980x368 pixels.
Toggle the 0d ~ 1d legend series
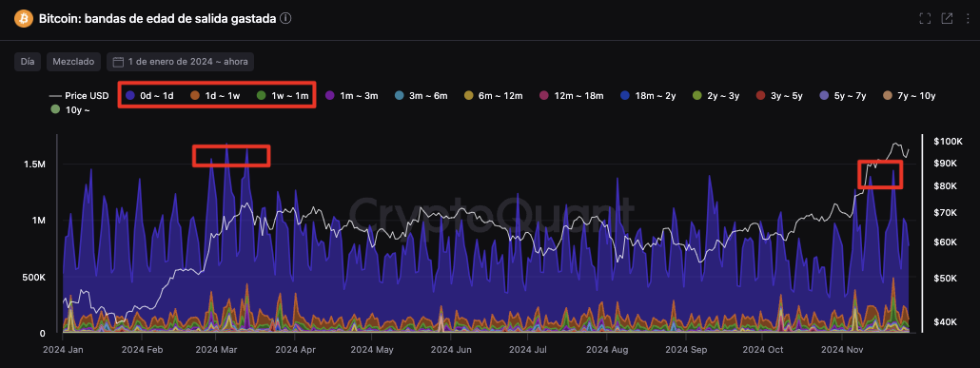click(150, 96)
